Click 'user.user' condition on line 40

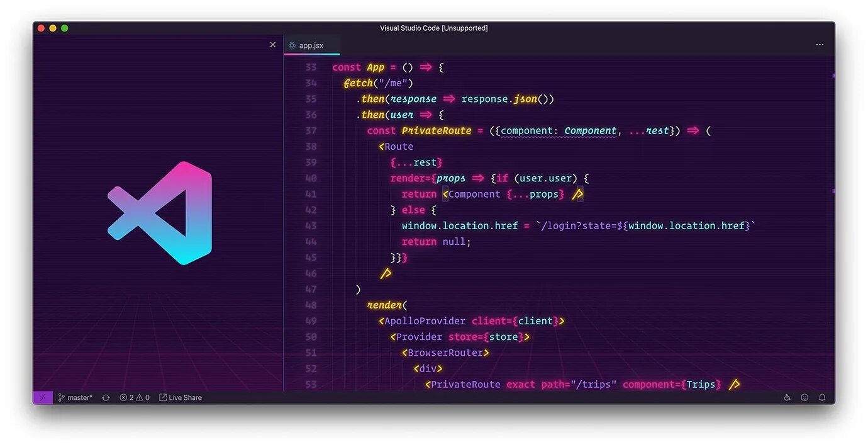point(545,178)
